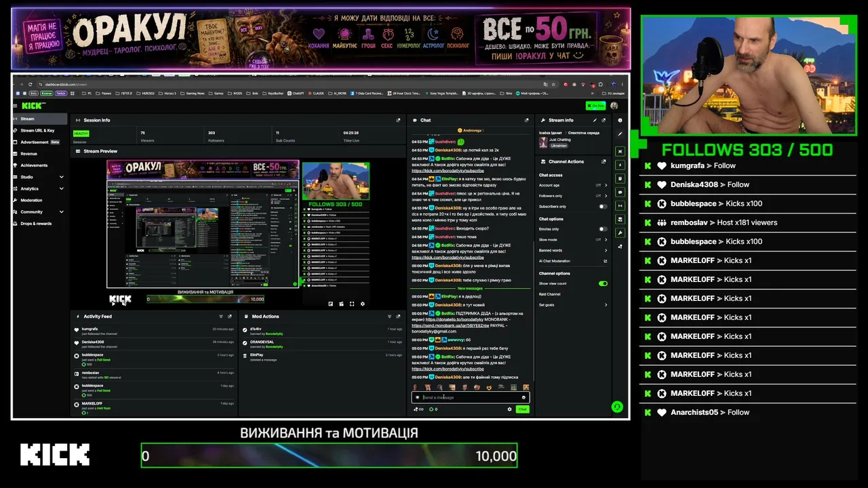Open the send.monobank.ua link in chat

[x=450, y=325]
